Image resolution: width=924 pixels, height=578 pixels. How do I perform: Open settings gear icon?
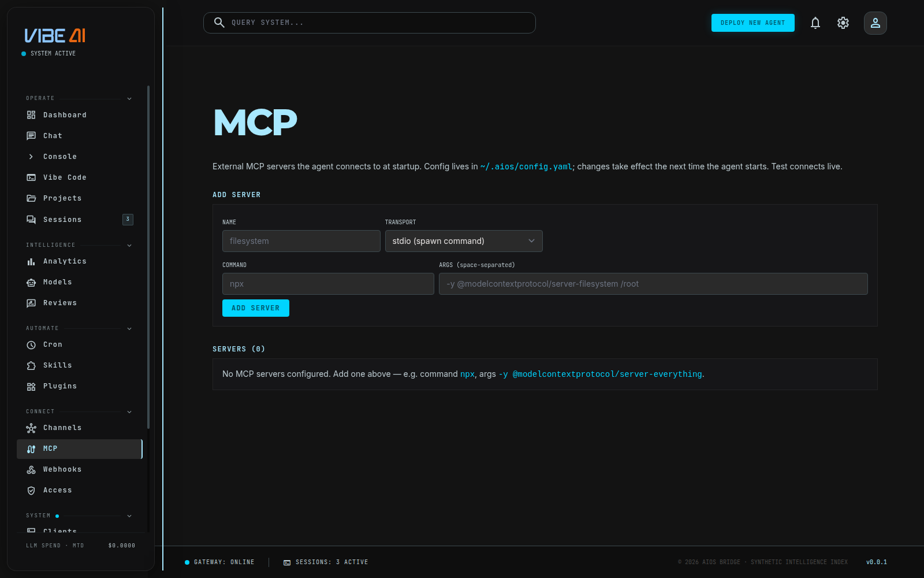click(843, 23)
